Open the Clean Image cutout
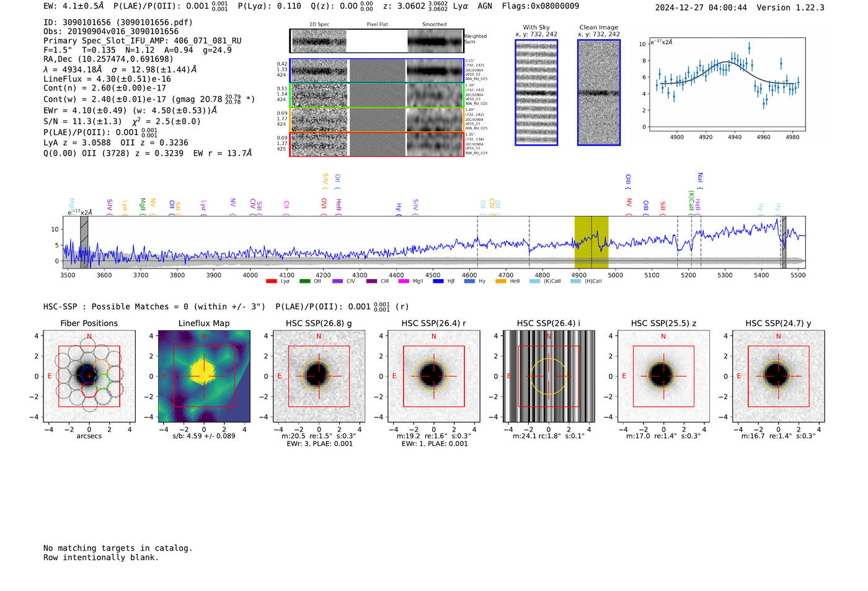 click(599, 92)
